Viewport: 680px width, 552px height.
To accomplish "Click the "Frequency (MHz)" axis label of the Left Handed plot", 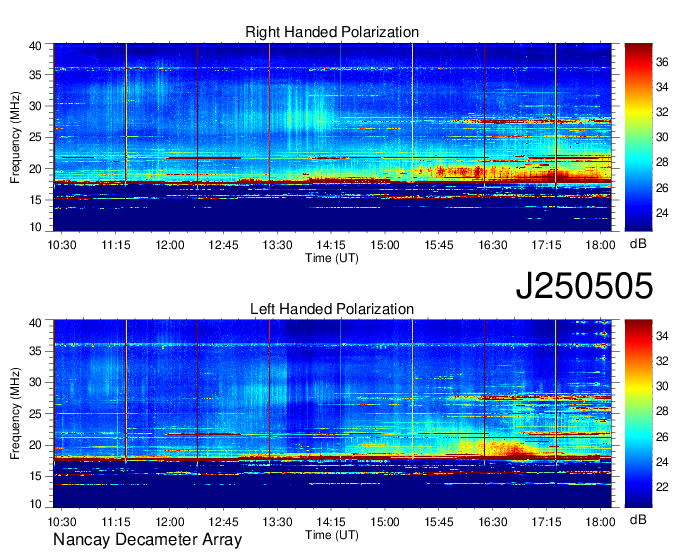I will [x=15, y=414].
